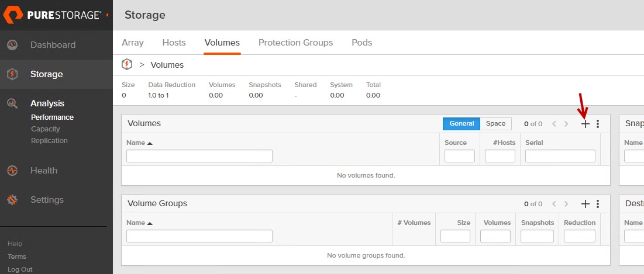Click the Volumes Name filter field
The image size is (644, 274).
199,156
